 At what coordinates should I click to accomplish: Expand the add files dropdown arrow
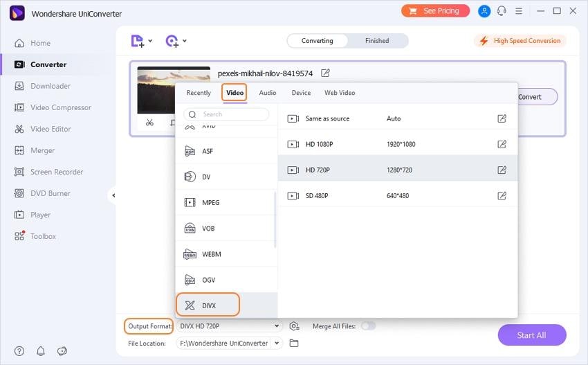pos(150,41)
